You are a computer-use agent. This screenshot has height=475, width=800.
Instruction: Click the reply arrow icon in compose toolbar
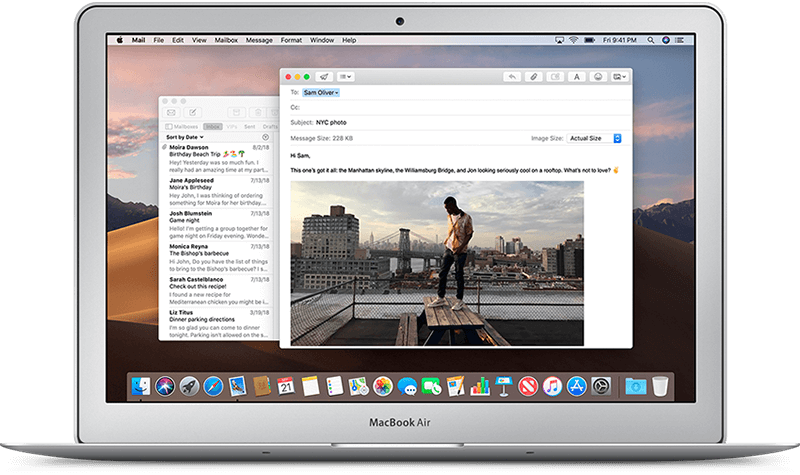tap(512, 76)
